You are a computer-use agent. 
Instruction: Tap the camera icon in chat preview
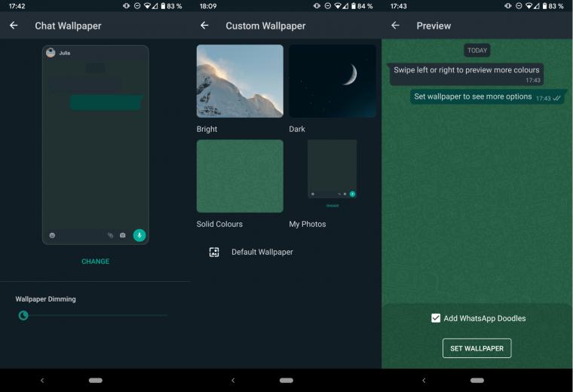123,235
